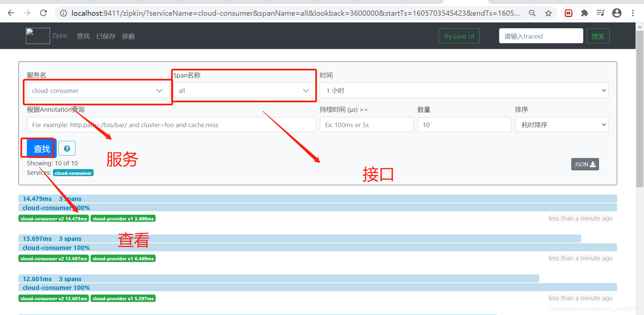Screen dimensions: 644x315
Task: Open the Zipkin home link
Action: [x=60, y=36]
